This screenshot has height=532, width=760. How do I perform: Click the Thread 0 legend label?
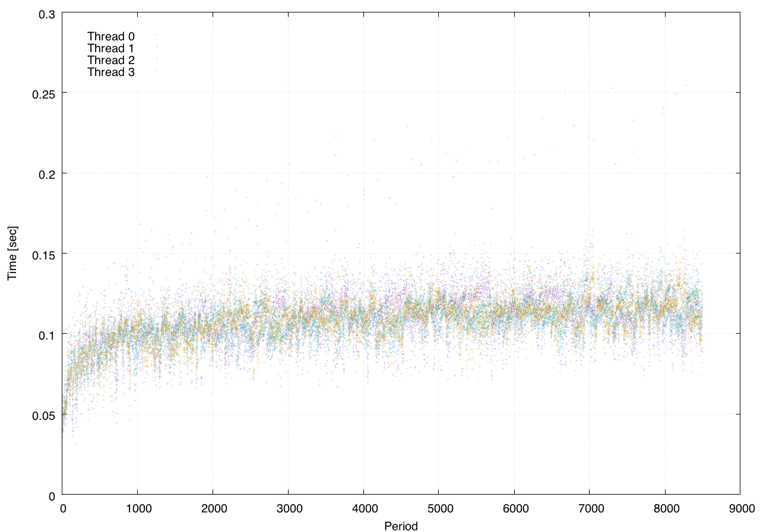[111, 36]
